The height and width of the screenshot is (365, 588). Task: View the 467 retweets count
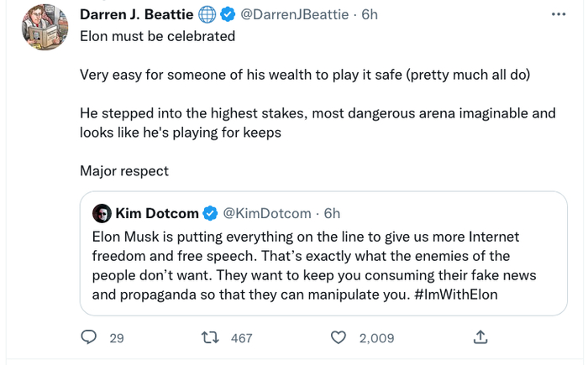(241, 338)
